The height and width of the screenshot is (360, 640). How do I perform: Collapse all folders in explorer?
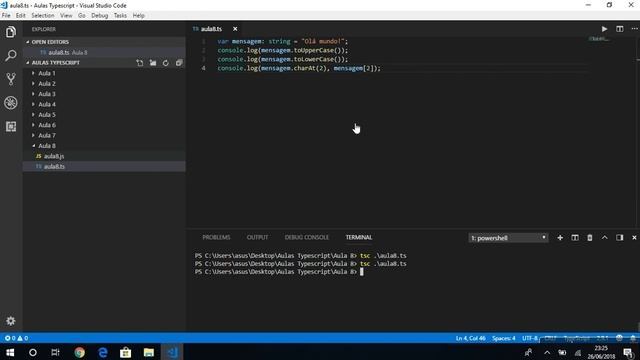click(x=179, y=63)
